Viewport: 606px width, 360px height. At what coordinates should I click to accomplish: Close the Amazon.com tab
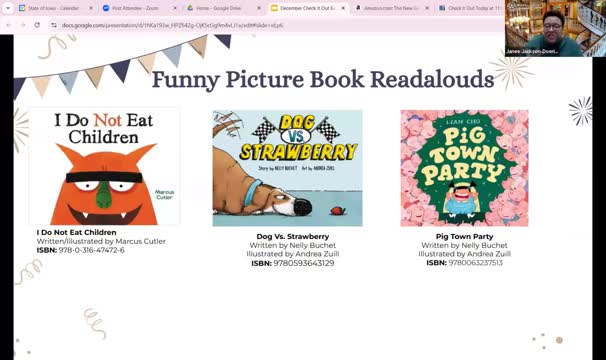(x=427, y=8)
